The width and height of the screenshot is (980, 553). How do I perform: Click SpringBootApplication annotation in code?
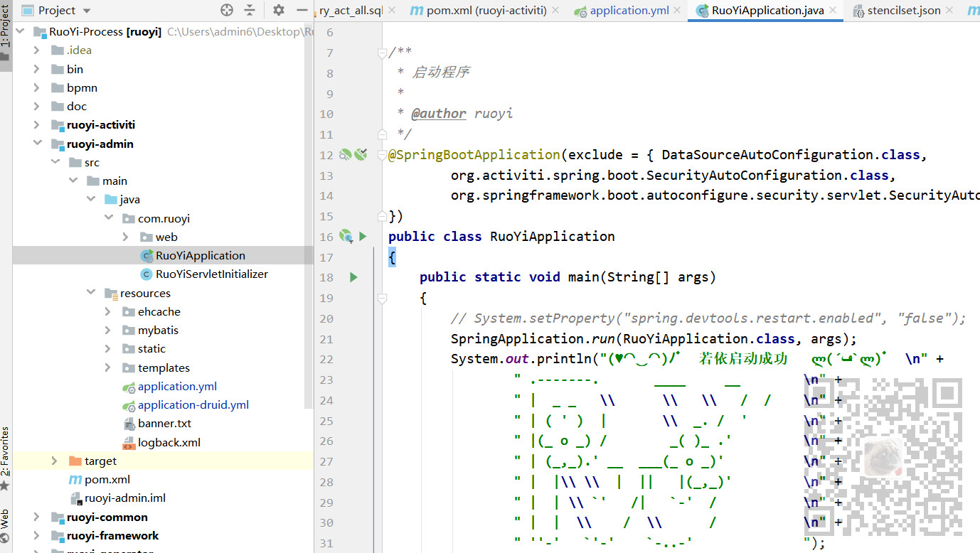click(x=474, y=155)
